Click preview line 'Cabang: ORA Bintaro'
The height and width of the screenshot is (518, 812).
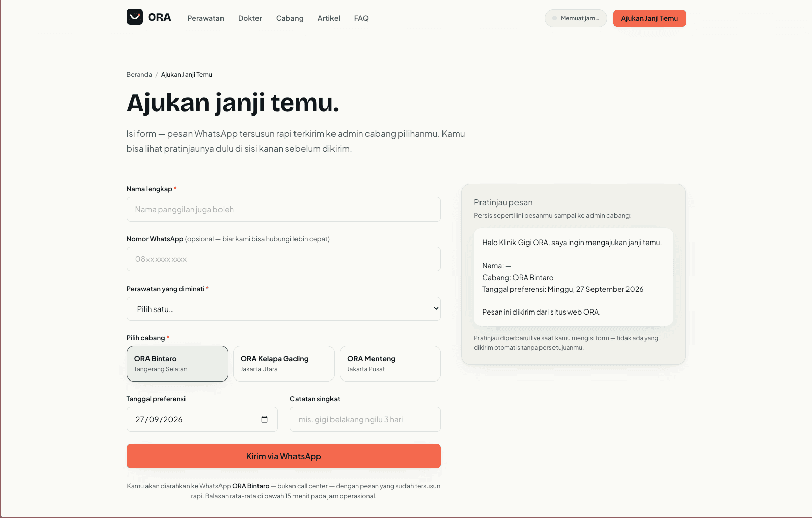518,278
